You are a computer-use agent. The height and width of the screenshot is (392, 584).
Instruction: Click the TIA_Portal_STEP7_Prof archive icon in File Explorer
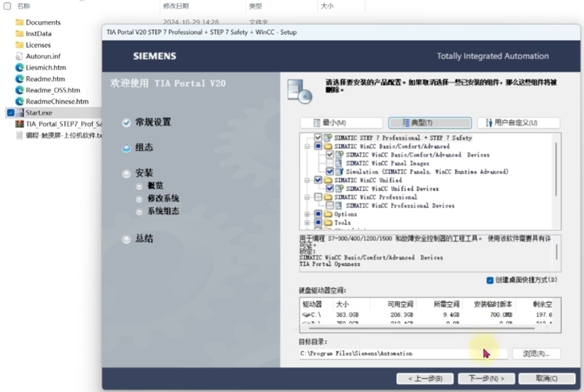pos(19,124)
